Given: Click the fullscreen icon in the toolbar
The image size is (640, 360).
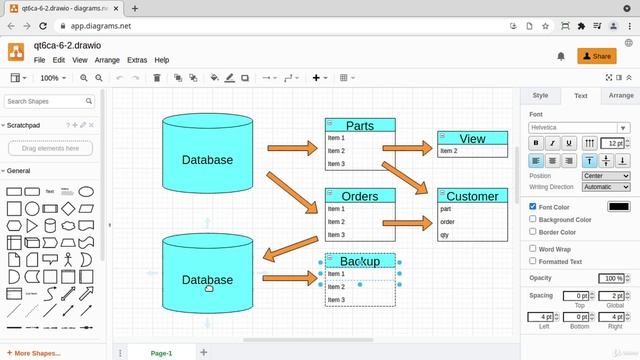Looking at the screenshot, I should [x=609, y=78].
